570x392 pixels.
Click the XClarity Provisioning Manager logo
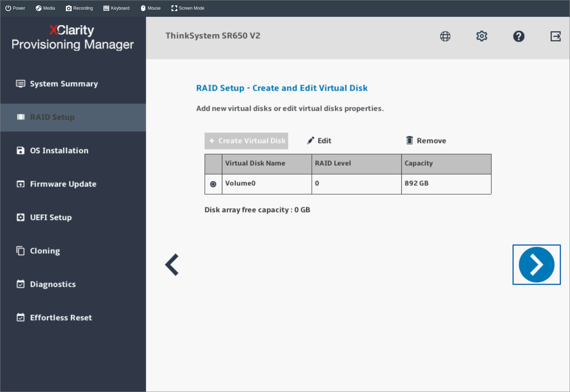coord(72,37)
